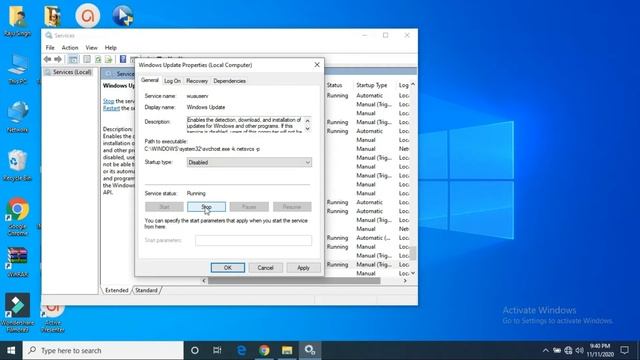Click the Back arrow in Services toolbar
640x360 pixels.
[x=47, y=60]
